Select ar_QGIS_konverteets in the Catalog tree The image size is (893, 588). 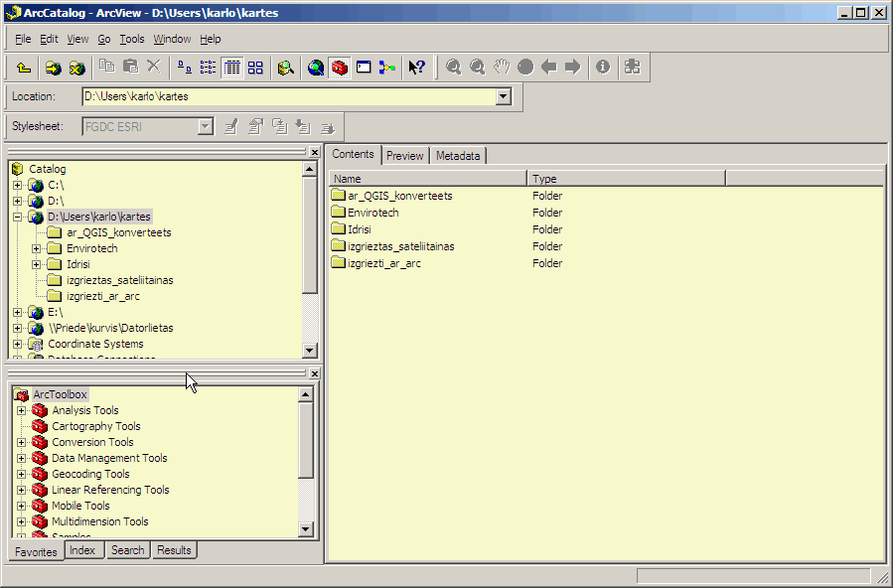(118, 232)
